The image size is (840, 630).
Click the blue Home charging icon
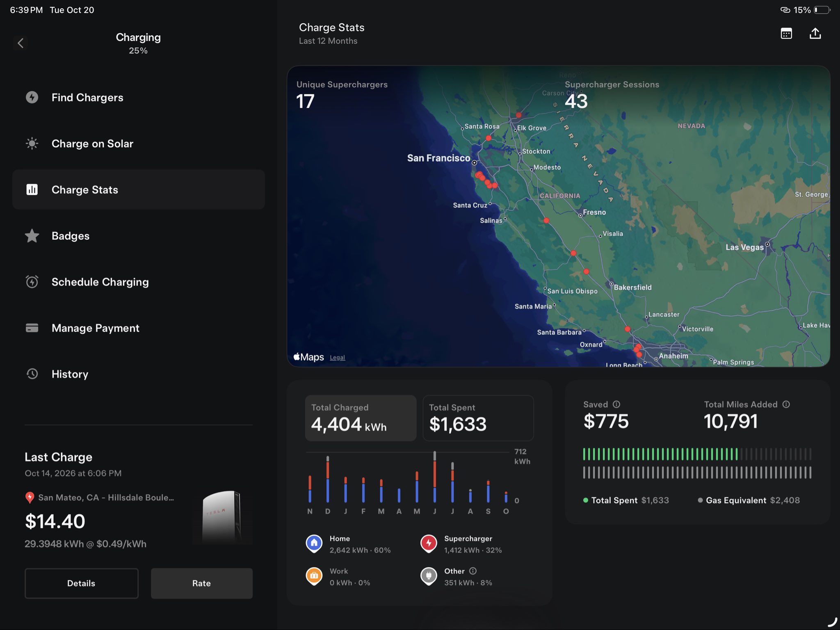tap(314, 544)
